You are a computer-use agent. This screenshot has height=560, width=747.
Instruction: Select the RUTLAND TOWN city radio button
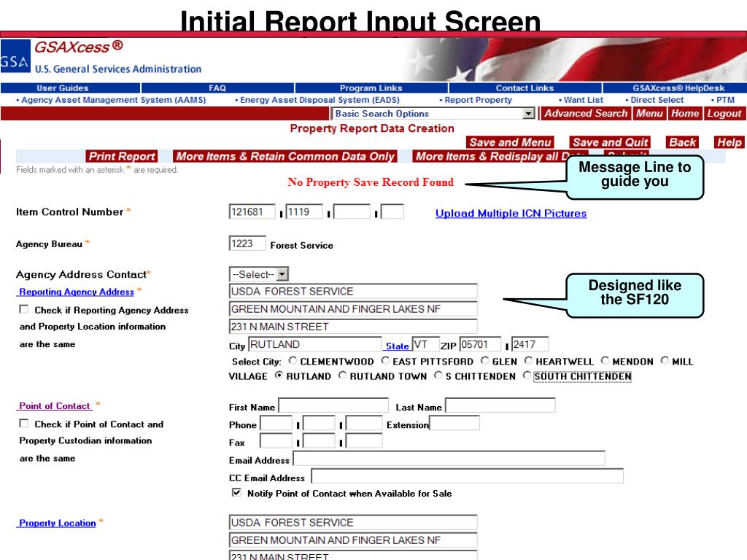click(x=343, y=376)
